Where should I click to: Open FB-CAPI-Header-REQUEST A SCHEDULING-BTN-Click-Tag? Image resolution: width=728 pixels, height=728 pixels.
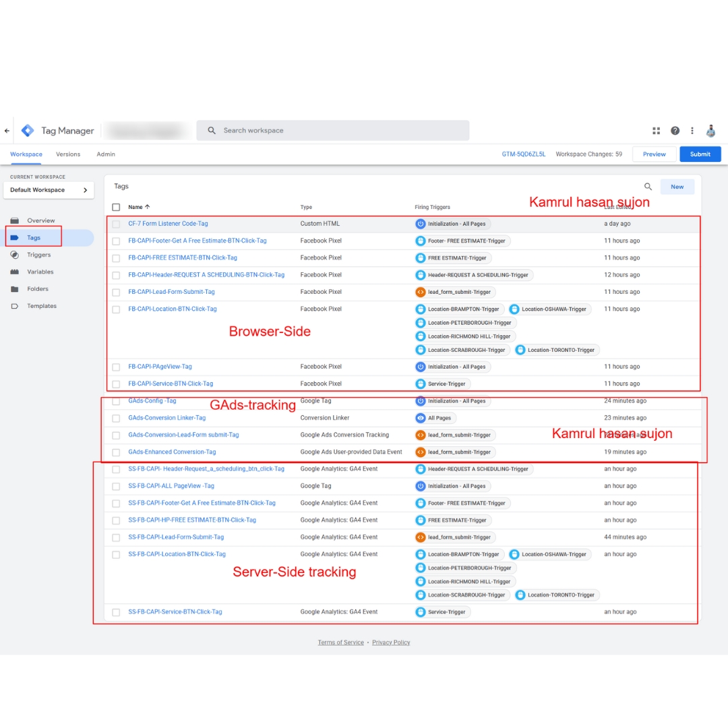point(206,275)
